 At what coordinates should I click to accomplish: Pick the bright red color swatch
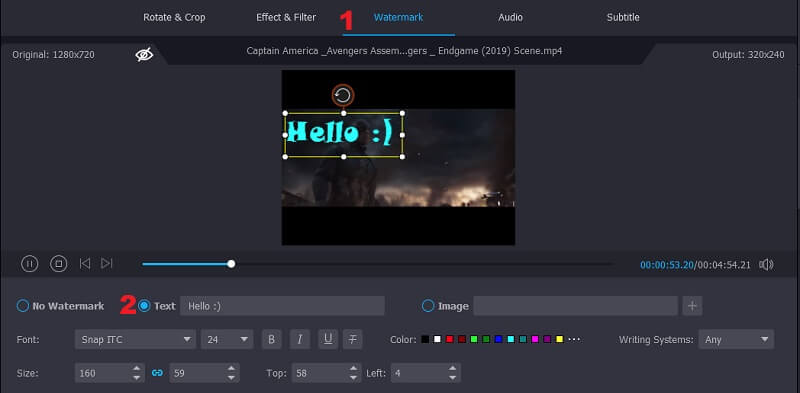click(x=449, y=339)
